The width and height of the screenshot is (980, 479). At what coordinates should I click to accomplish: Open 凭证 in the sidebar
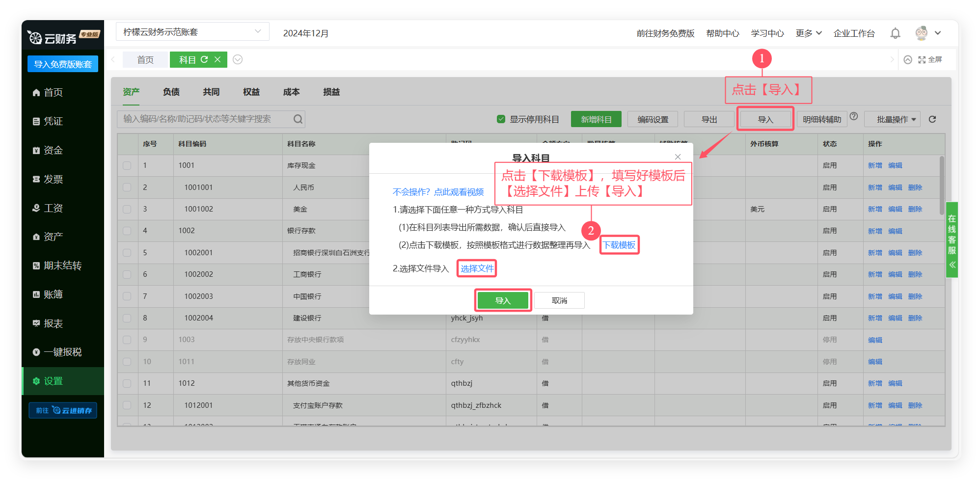click(53, 121)
